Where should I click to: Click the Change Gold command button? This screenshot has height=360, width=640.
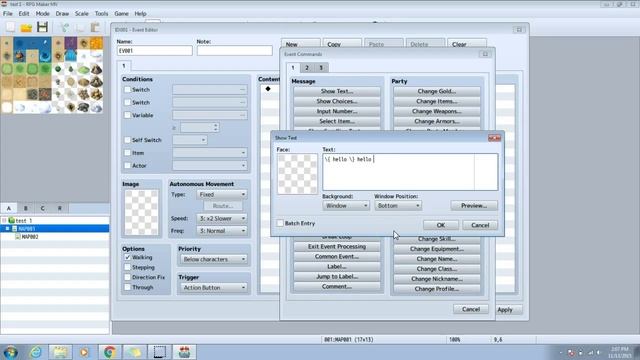tap(436, 91)
